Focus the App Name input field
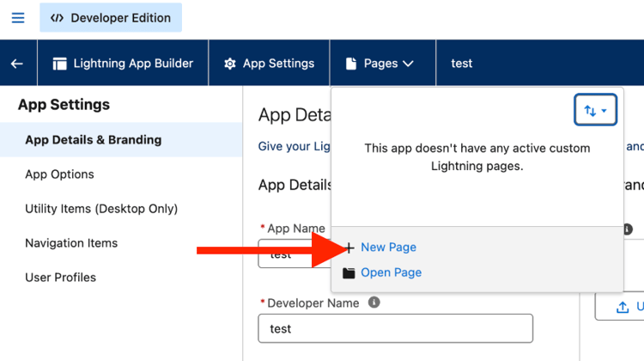Image resolution: width=644 pixels, height=361 pixels. pyautogui.click(x=295, y=254)
